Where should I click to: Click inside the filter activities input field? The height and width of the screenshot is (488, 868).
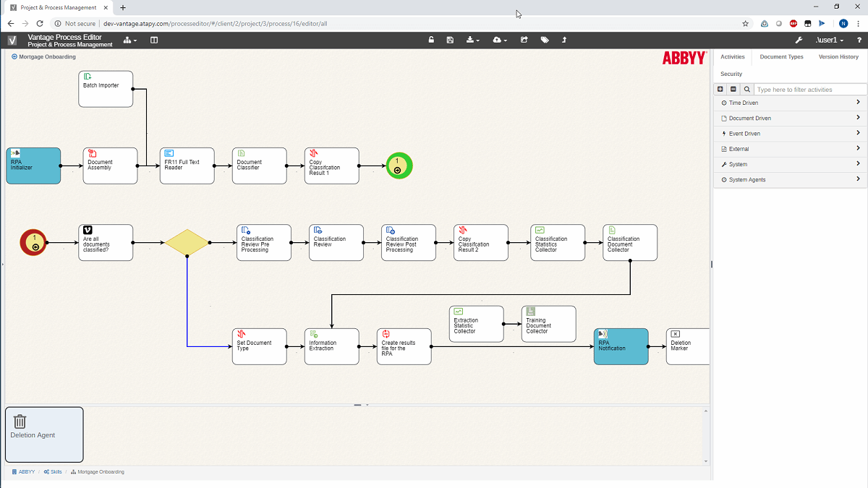tap(803, 89)
